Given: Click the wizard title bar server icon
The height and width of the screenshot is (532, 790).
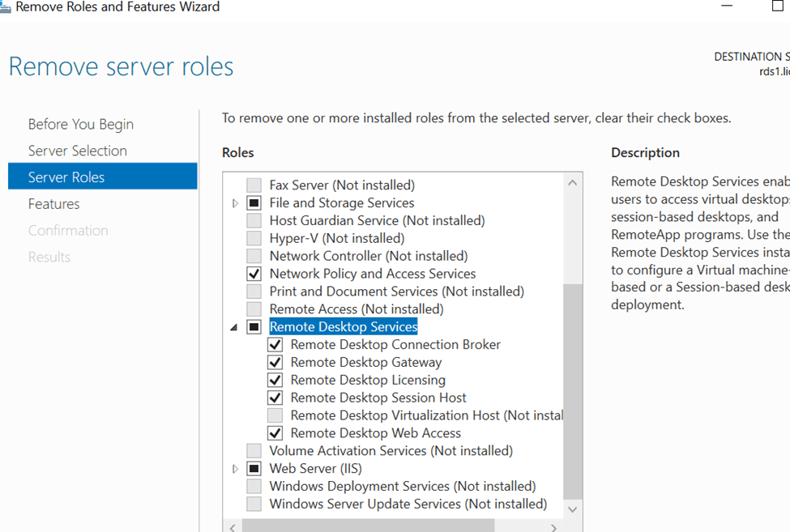Looking at the screenshot, I should (5, 7).
